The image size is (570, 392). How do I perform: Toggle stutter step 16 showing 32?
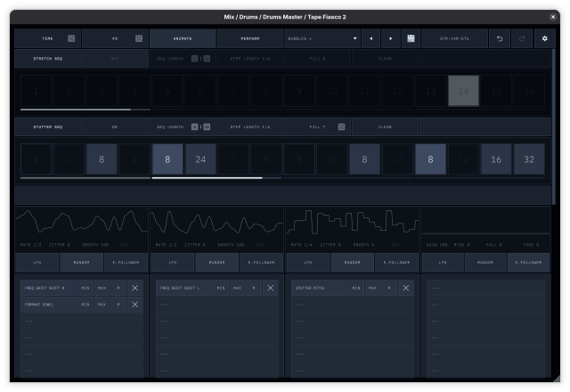[529, 159]
